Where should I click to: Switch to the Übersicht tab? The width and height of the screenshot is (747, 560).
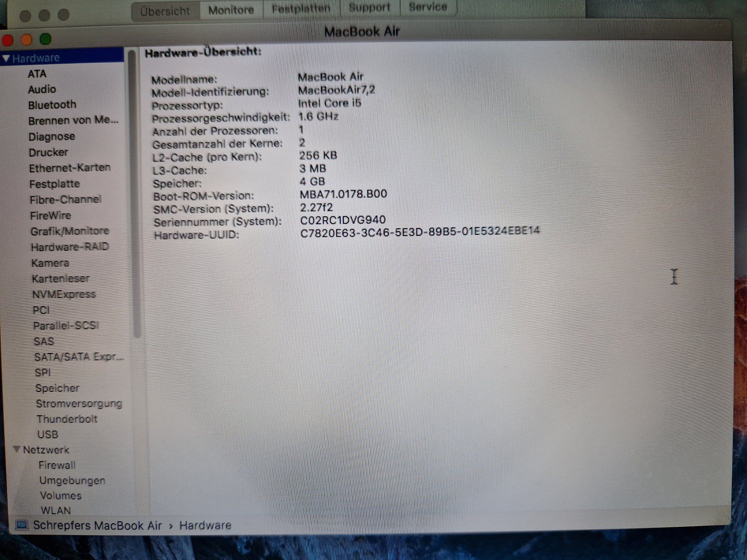165,11
